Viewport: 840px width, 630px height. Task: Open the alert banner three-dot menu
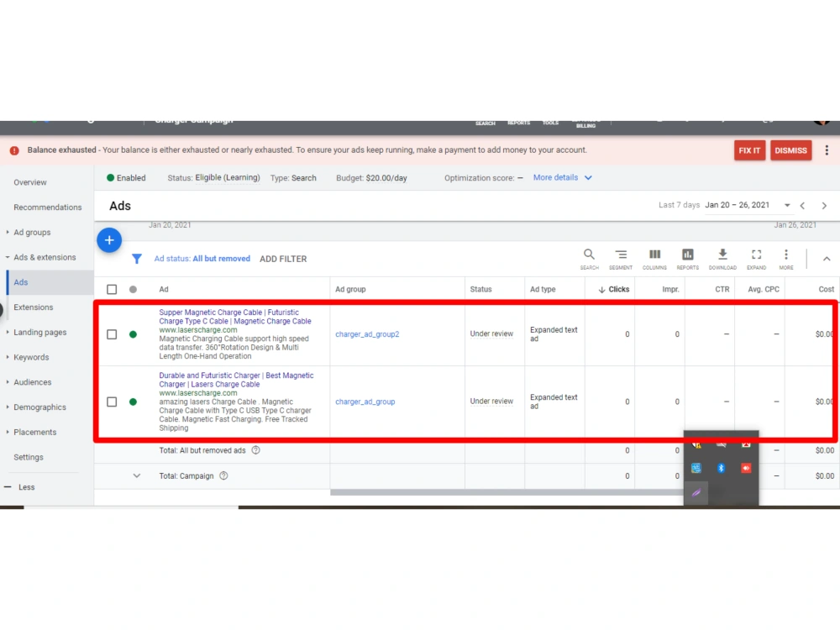(x=827, y=150)
